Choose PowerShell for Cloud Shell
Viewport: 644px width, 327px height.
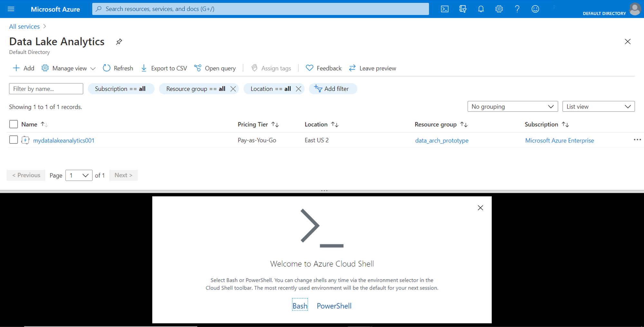tap(334, 306)
